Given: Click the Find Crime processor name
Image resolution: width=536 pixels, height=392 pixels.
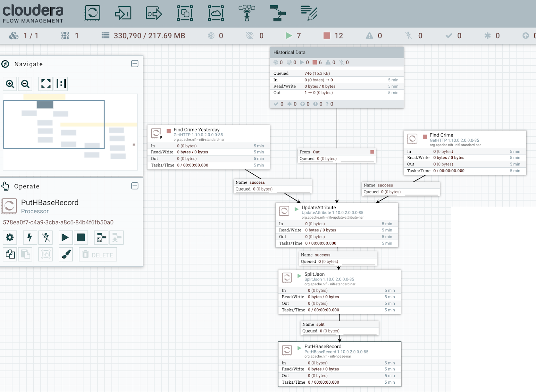Looking at the screenshot, I should [442, 135].
